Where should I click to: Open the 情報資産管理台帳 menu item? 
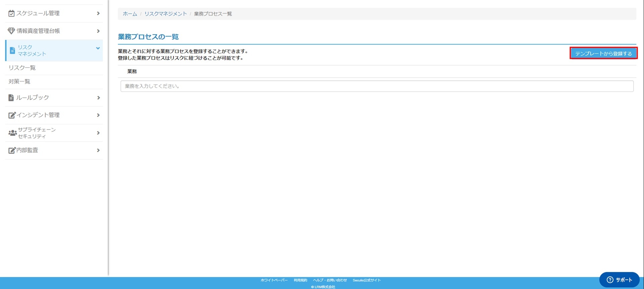(54, 31)
